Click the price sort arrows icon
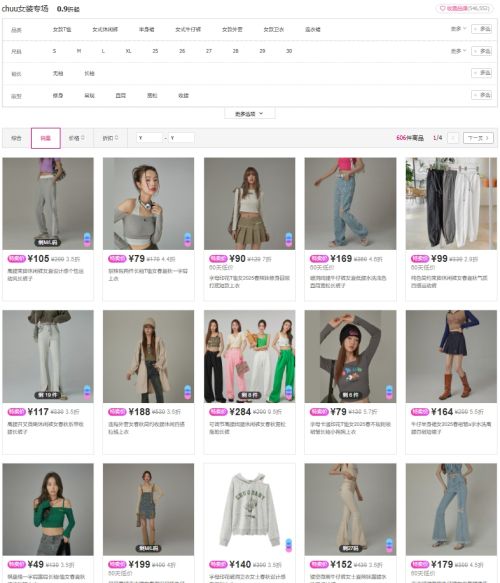 pyautogui.click(x=83, y=138)
